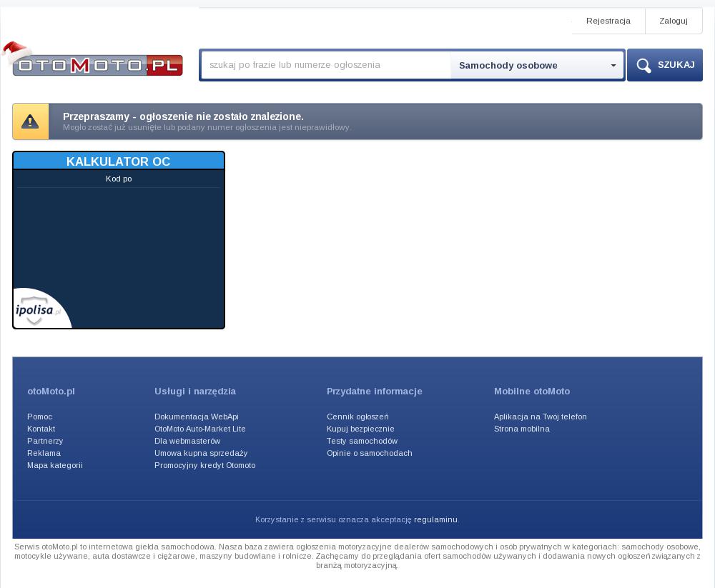
Task: Click the SZUKAJ search button
Action: (665, 65)
